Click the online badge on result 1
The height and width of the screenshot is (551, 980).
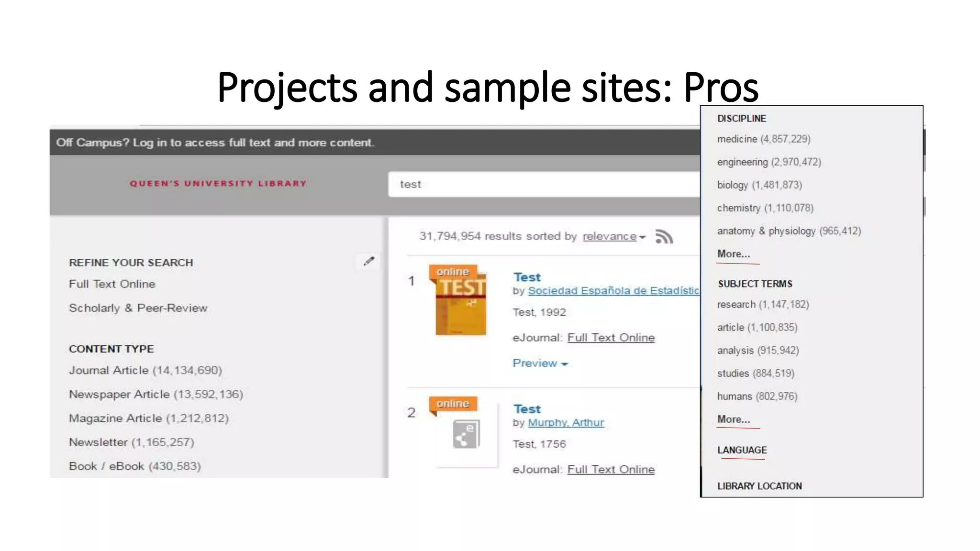453,272
